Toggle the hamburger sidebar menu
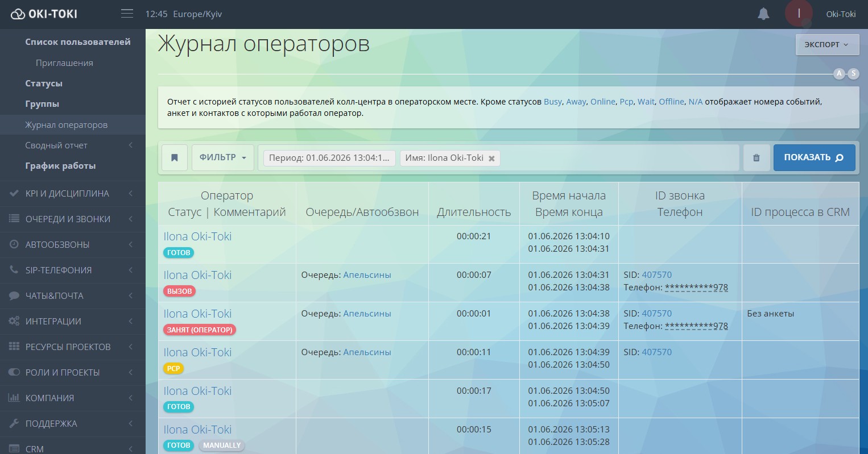The width and height of the screenshot is (868, 454). click(x=127, y=14)
